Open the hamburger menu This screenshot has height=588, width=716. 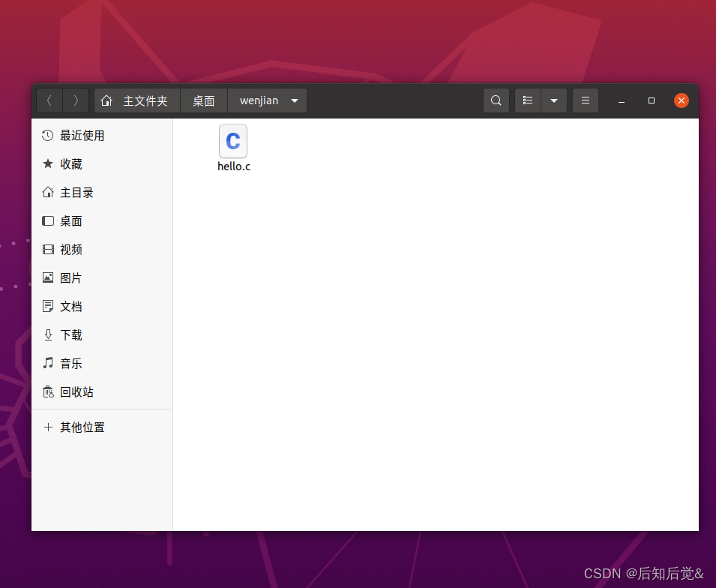[586, 100]
